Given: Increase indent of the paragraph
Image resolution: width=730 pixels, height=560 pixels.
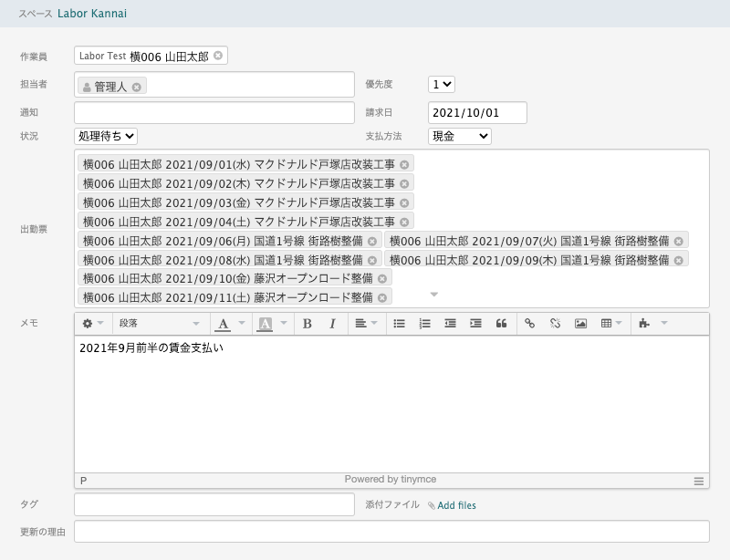Looking at the screenshot, I should tap(475, 324).
